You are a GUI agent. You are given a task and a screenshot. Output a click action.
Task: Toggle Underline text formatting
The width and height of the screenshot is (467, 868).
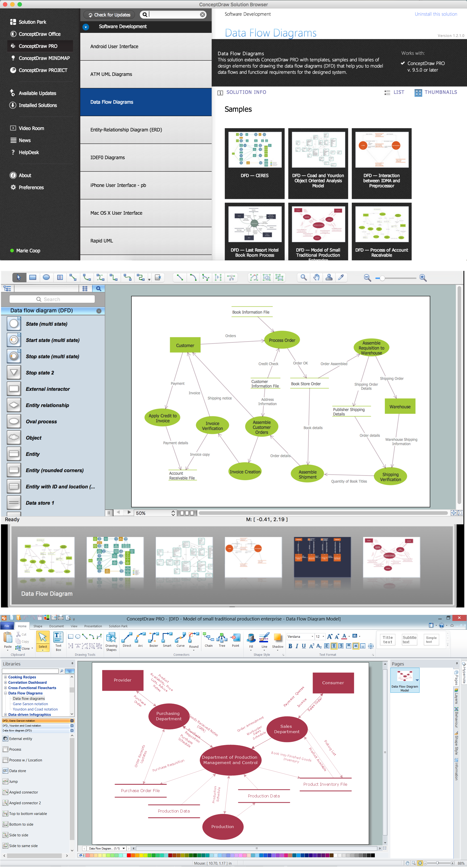(x=304, y=646)
